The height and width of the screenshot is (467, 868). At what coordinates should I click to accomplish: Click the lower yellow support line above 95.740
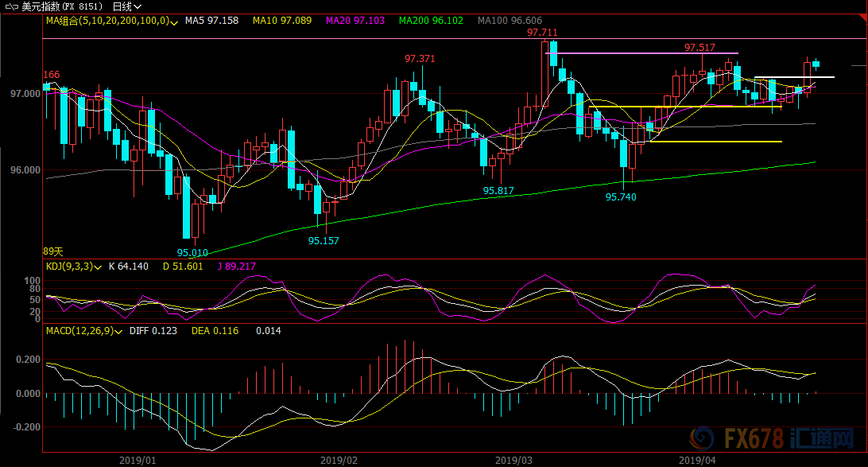click(716, 142)
